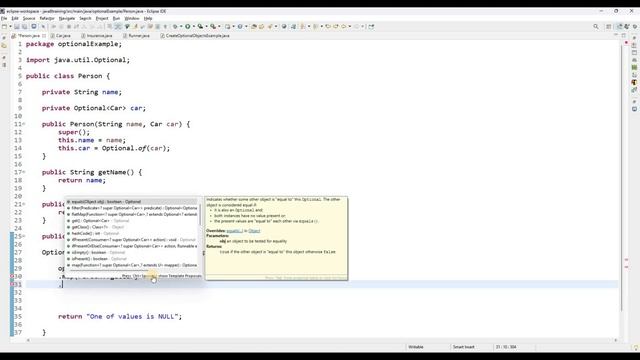The image size is (640, 360).
Task: Click the Back navigation arrow icon
Action: [x=344, y=27]
